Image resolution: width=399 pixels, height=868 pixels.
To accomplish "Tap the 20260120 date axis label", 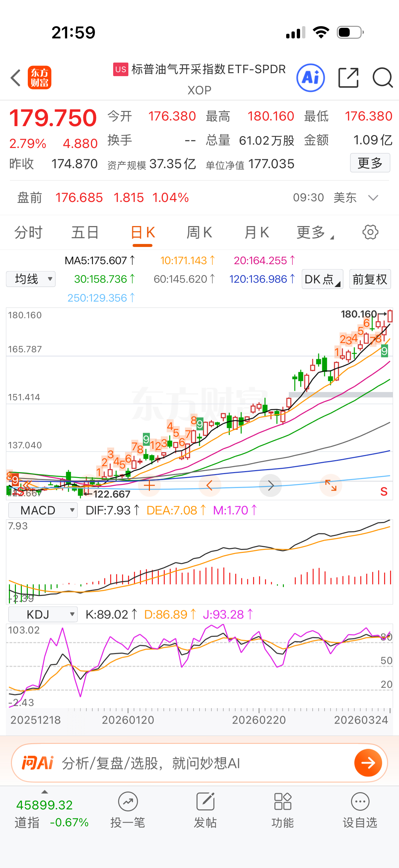I will 128,720.
